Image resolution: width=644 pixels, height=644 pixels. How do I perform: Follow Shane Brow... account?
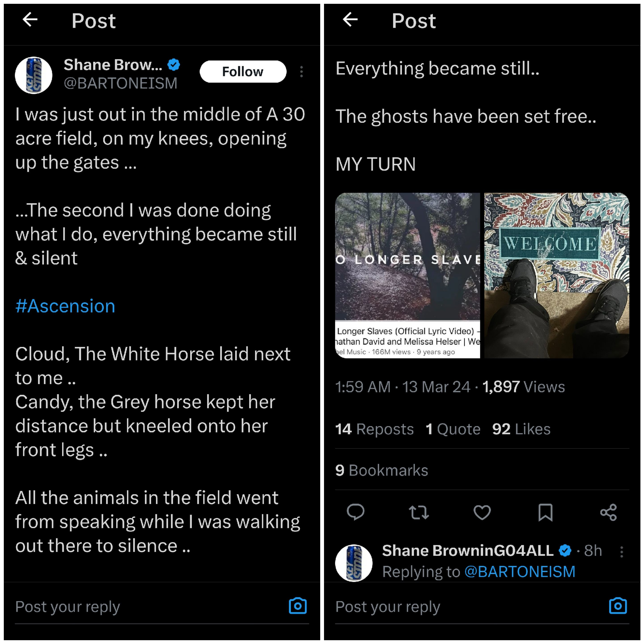[243, 72]
